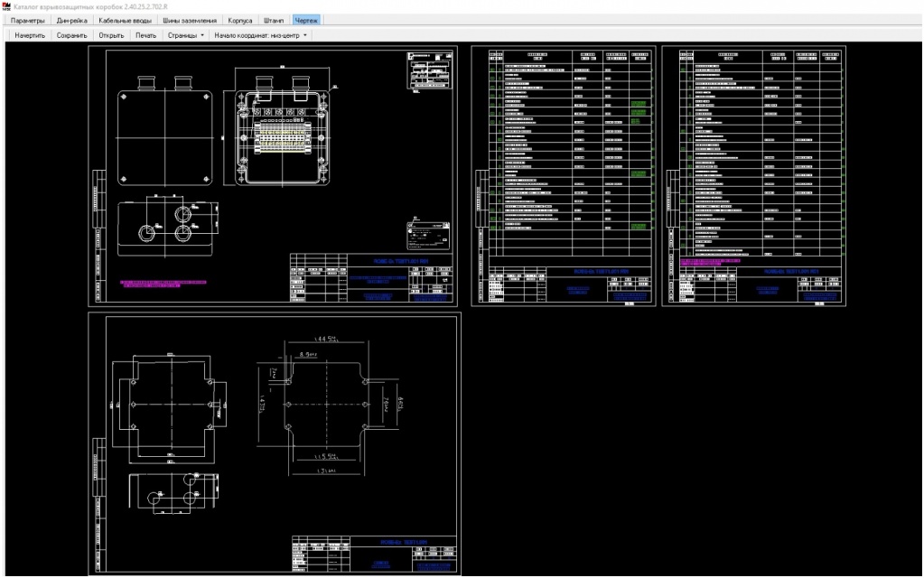Select the Чертеж tab
This screenshot has width=924, height=578.
(x=306, y=20)
